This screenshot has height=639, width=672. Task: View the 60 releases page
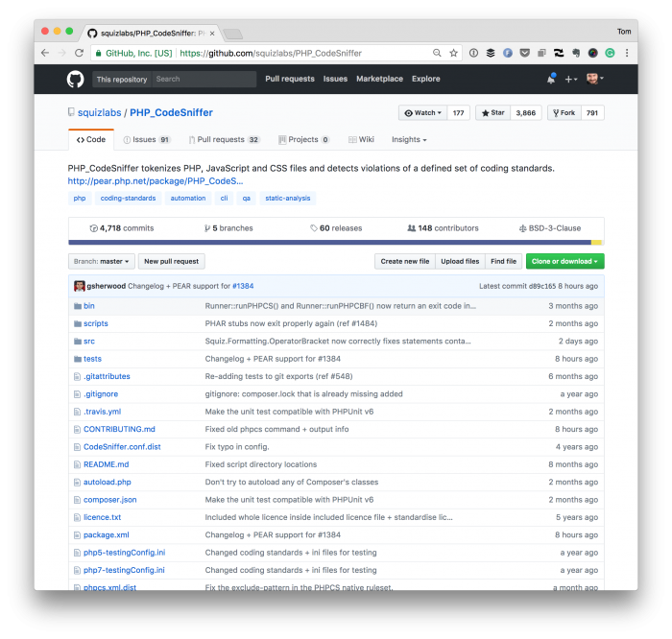(336, 228)
